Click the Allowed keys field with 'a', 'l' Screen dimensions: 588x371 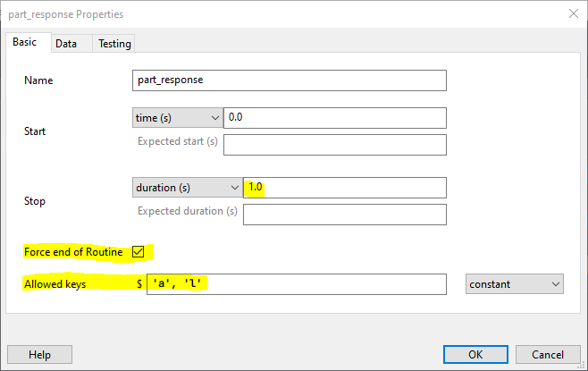pos(297,283)
